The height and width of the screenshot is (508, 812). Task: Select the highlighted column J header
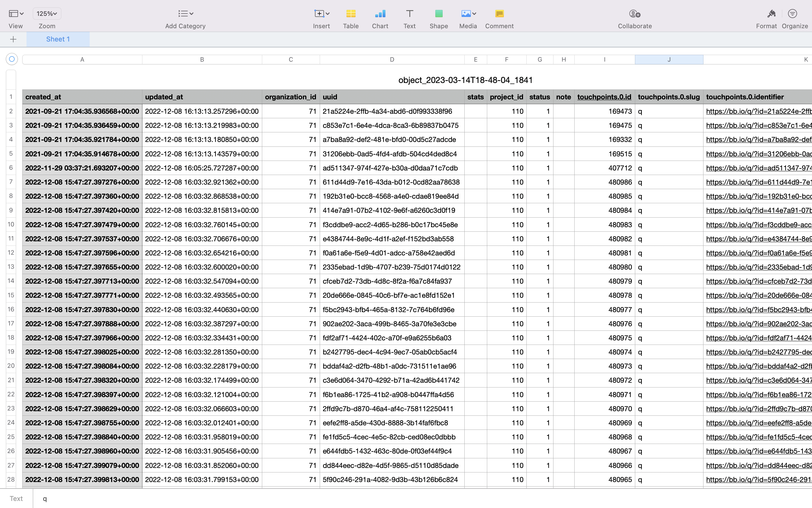pos(669,60)
